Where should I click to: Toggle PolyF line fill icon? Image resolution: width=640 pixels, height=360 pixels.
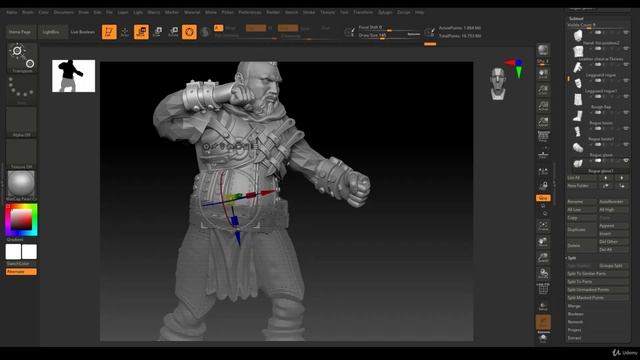[x=543, y=289]
